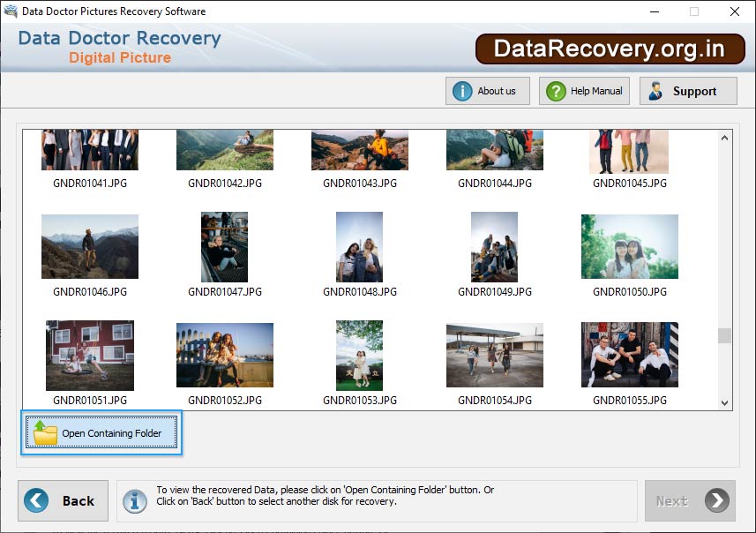Click the scrollbar up arrow
Image resolution: width=756 pixels, height=533 pixels.
724,138
